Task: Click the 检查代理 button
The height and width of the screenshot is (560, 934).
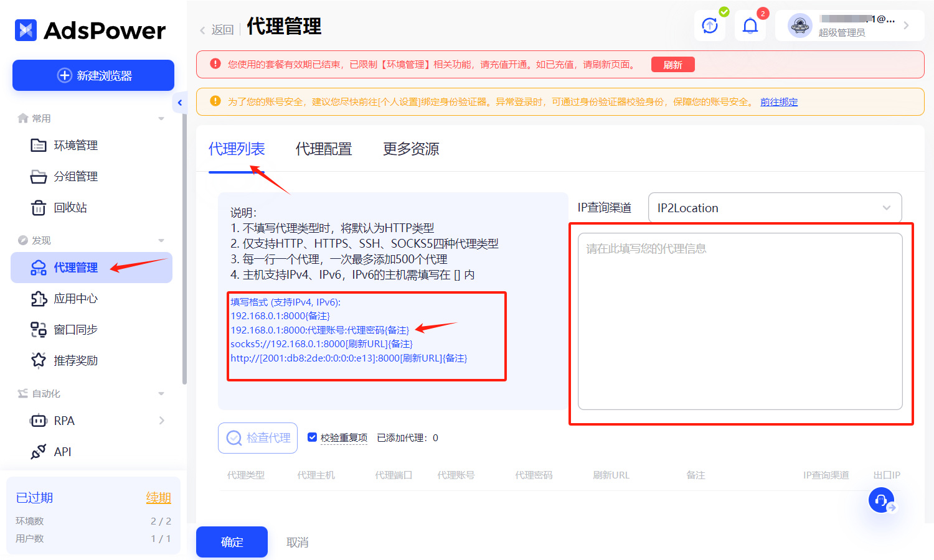Action: pyautogui.click(x=258, y=438)
